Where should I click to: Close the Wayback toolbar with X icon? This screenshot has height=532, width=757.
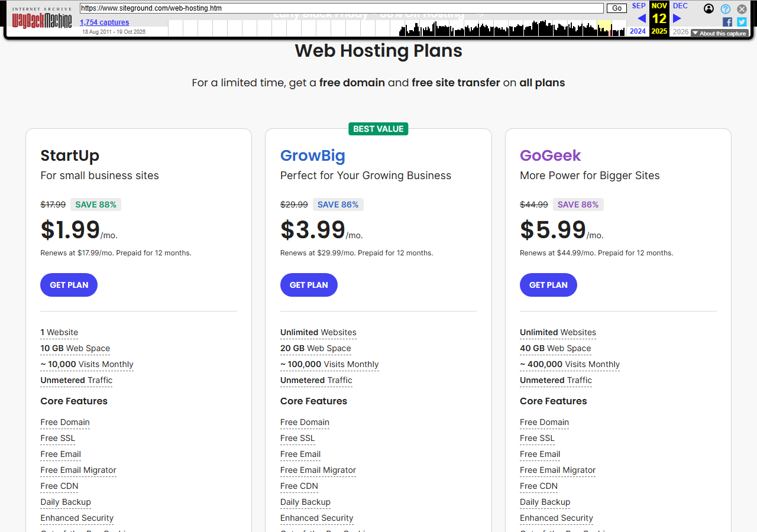[742, 9]
